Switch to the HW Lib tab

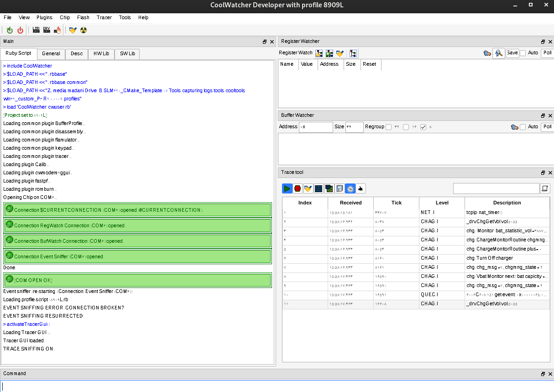(101, 54)
